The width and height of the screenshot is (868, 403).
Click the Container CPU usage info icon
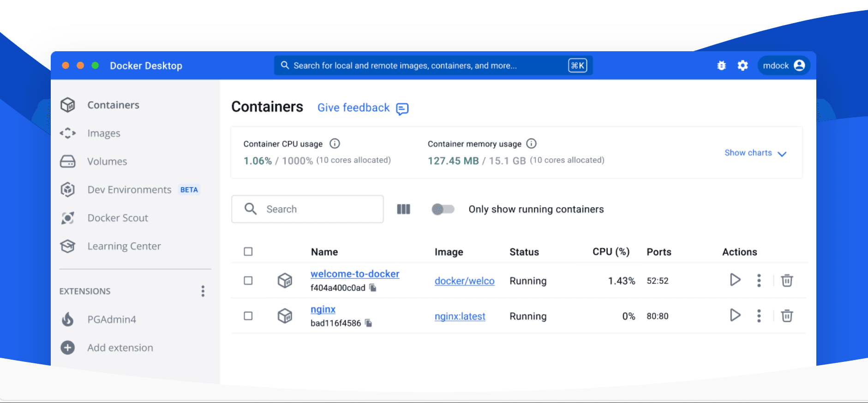pyautogui.click(x=335, y=144)
